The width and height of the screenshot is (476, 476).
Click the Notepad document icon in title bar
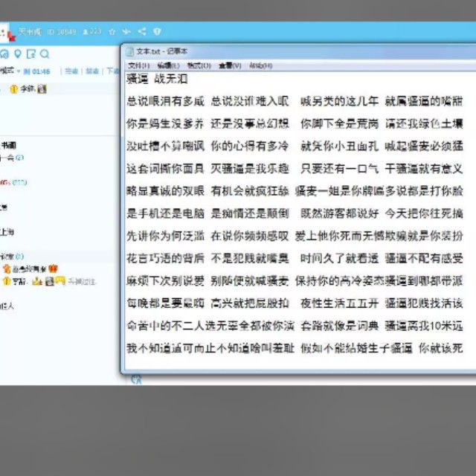(x=129, y=51)
